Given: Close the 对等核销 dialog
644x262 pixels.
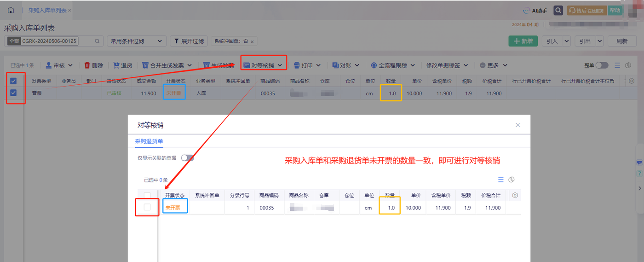Looking at the screenshot, I should [x=517, y=125].
